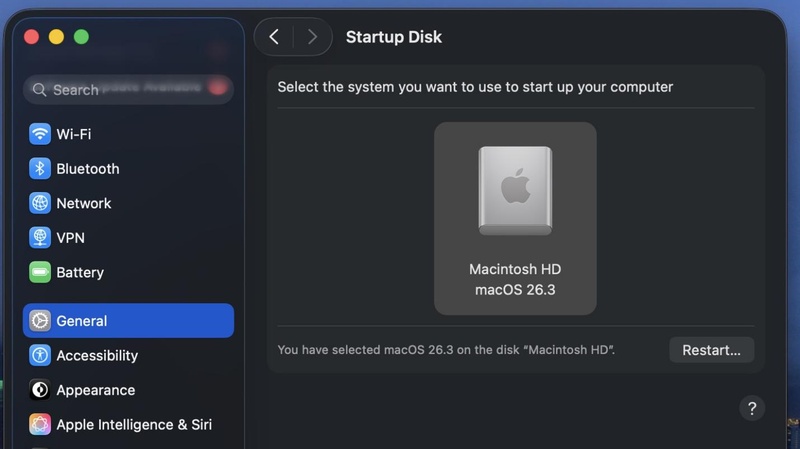Click the "Appearance" label
Viewport: 800px width, 449px height.
[x=96, y=390]
